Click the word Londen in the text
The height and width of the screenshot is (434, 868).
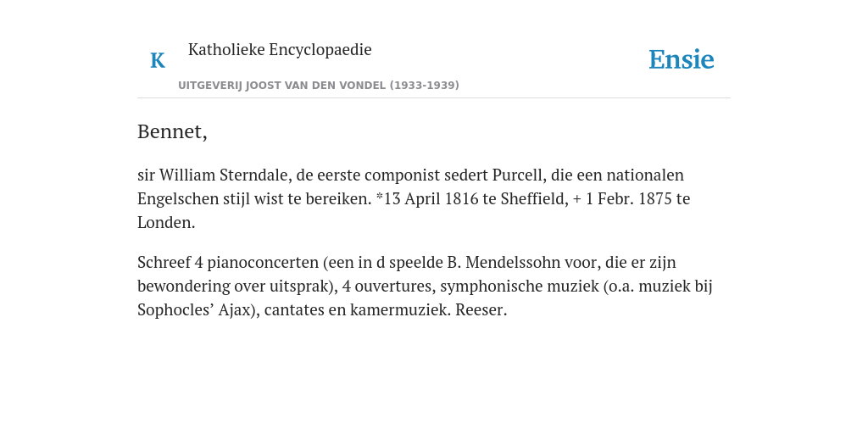[166, 223]
